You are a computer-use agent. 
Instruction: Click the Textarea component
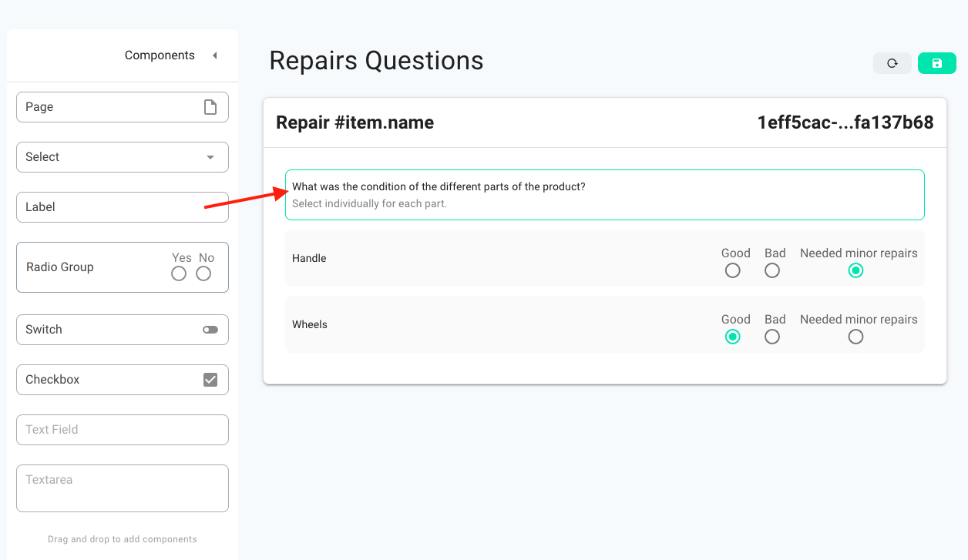pyautogui.click(x=123, y=488)
